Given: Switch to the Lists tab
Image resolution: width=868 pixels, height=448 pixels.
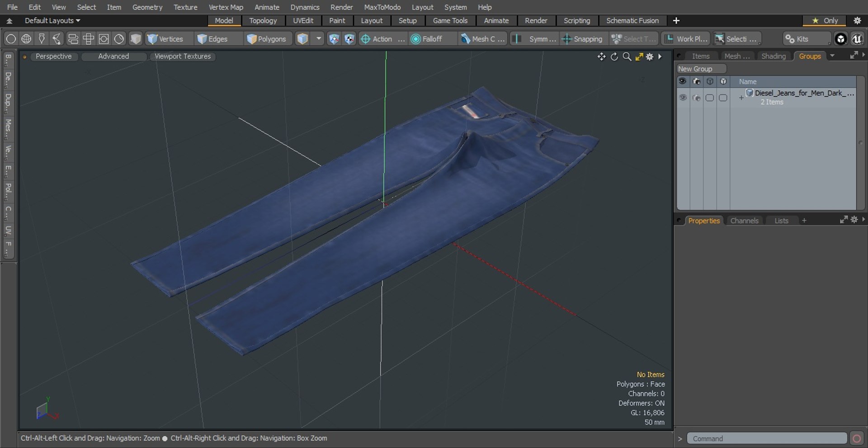Looking at the screenshot, I should 781,221.
